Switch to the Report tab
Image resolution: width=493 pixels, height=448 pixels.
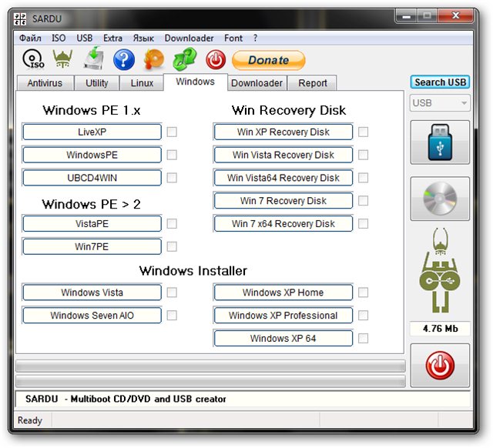(313, 83)
